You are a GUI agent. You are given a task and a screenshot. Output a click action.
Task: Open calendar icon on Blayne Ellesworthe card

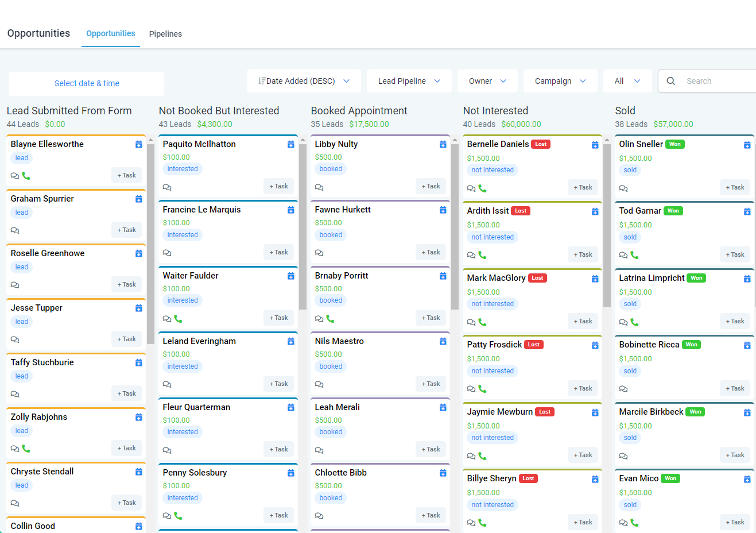pyautogui.click(x=138, y=144)
